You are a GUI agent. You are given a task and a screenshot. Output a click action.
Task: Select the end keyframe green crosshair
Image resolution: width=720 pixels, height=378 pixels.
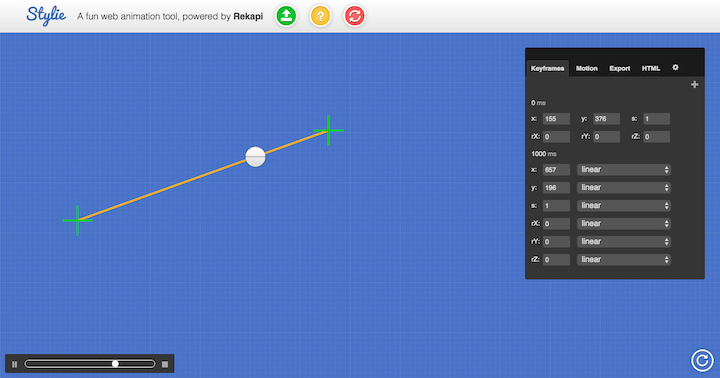328,130
